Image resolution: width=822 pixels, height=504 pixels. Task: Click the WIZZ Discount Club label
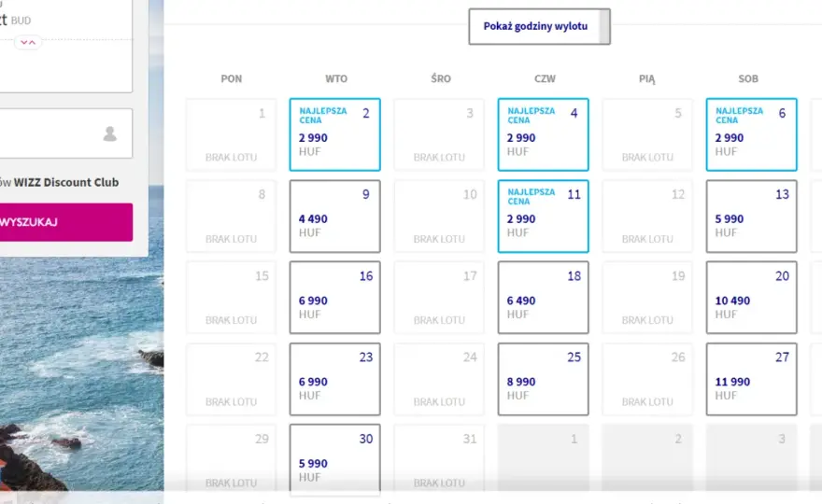[x=66, y=182]
